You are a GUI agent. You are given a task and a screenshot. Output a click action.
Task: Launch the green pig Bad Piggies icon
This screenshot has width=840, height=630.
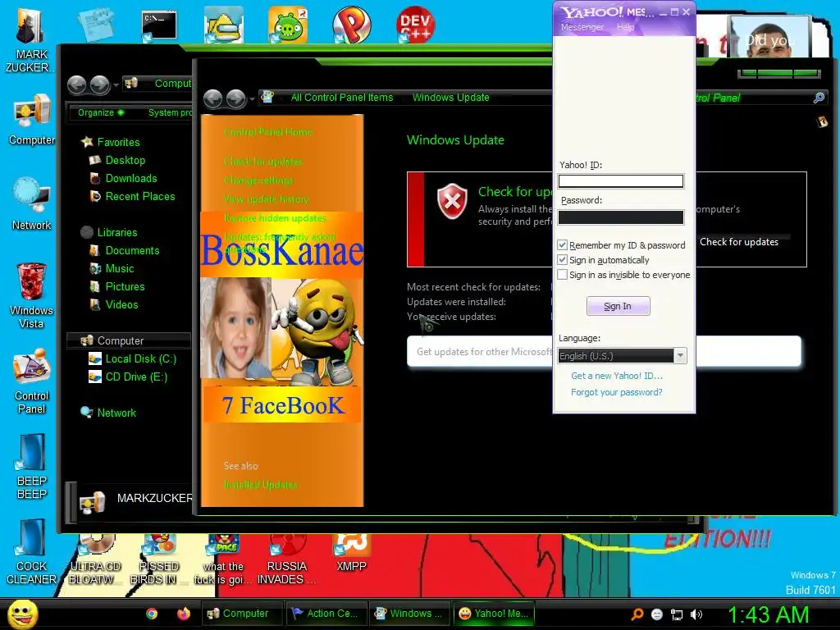click(x=288, y=25)
